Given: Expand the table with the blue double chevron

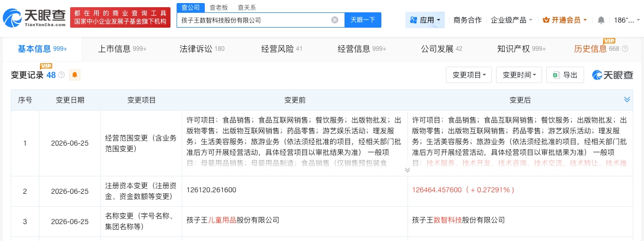Looking at the screenshot, I should coord(627,99).
